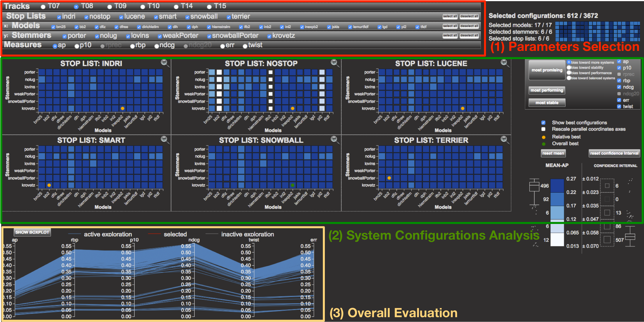Click confidence interval square labeled 13

tap(607, 213)
